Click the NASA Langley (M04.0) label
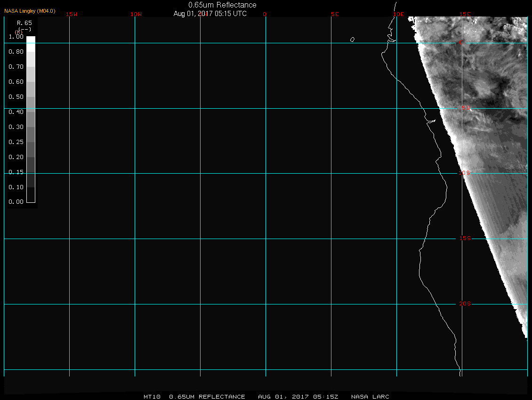The height and width of the screenshot is (400, 532). pyautogui.click(x=30, y=11)
